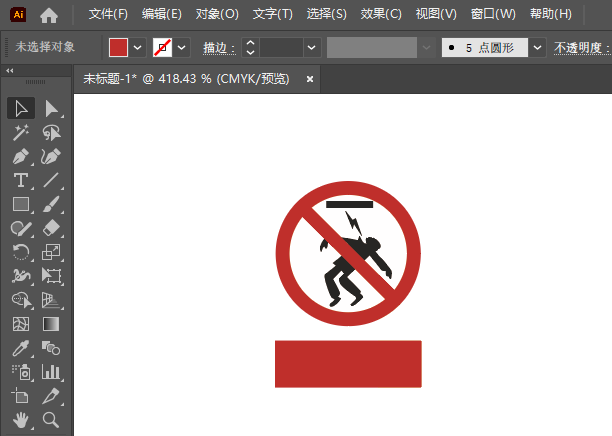The width and height of the screenshot is (612, 436).
Task: Select the Artboard tool
Action: click(21, 396)
